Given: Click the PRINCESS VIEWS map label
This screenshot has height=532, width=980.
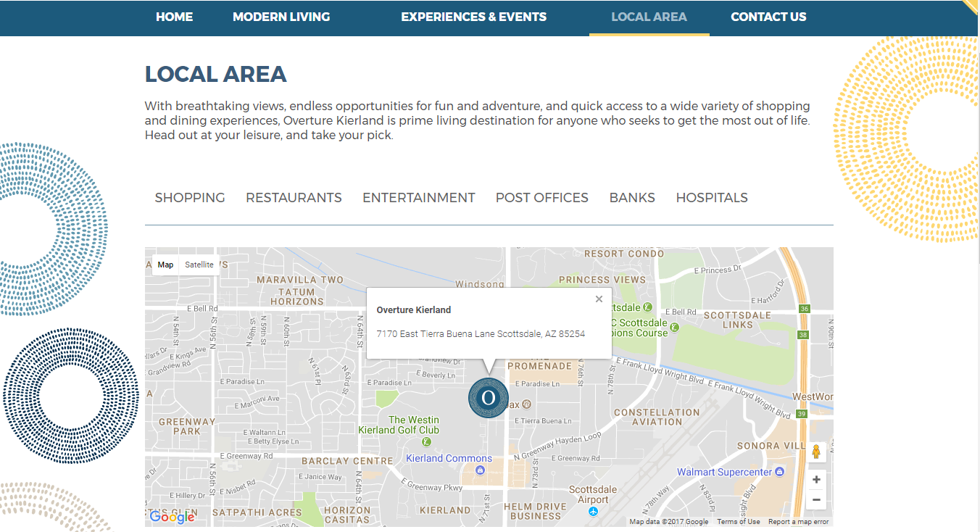Looking at the screenshot, I should (602, 280).
